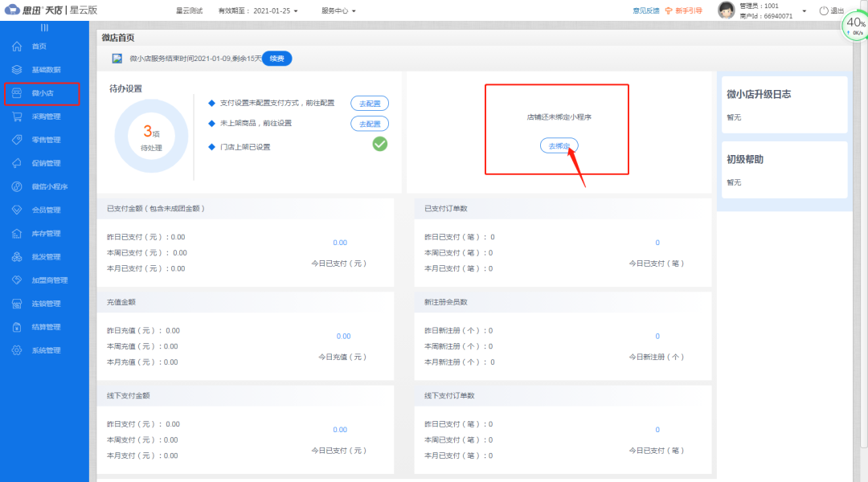Image resolution: width=868 pixels, height=482 pixels.
Task: Switch to the 微店首页 tab
Action: [x=117, y=37]
